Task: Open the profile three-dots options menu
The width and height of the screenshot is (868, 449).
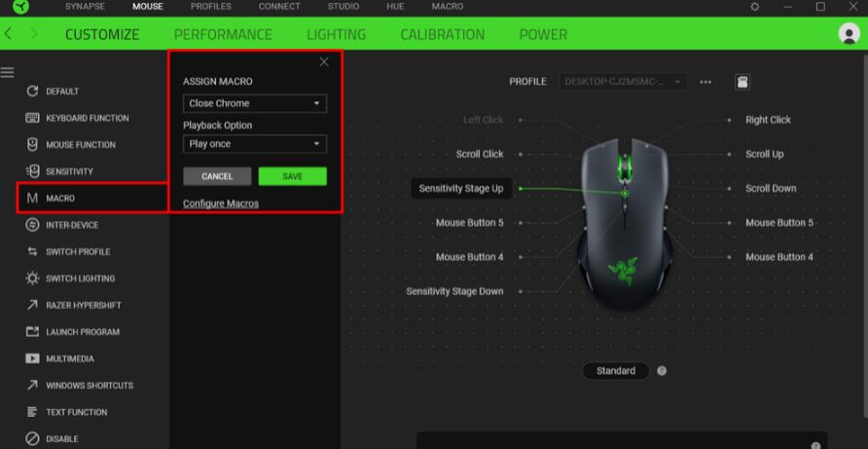Action: pos(706,82)
